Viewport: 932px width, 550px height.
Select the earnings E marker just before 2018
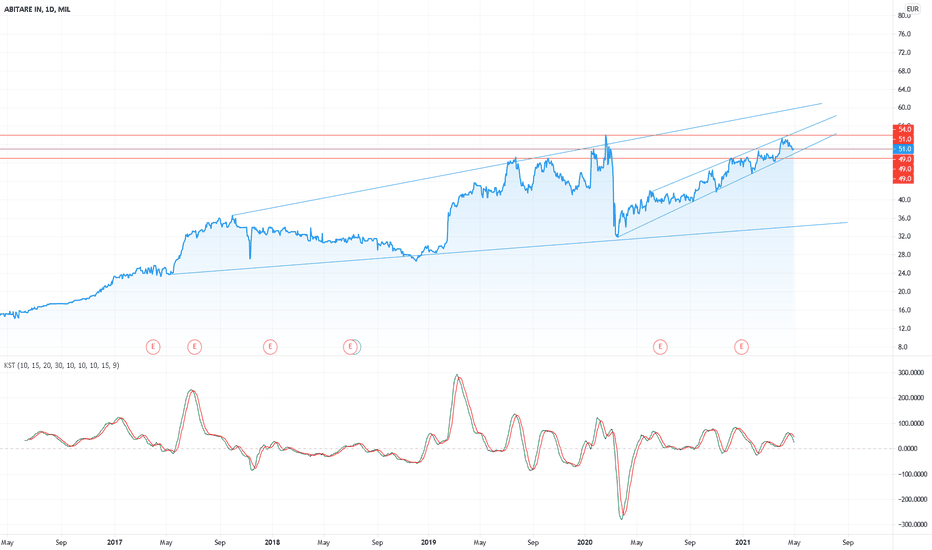click(x=270, y=347)
